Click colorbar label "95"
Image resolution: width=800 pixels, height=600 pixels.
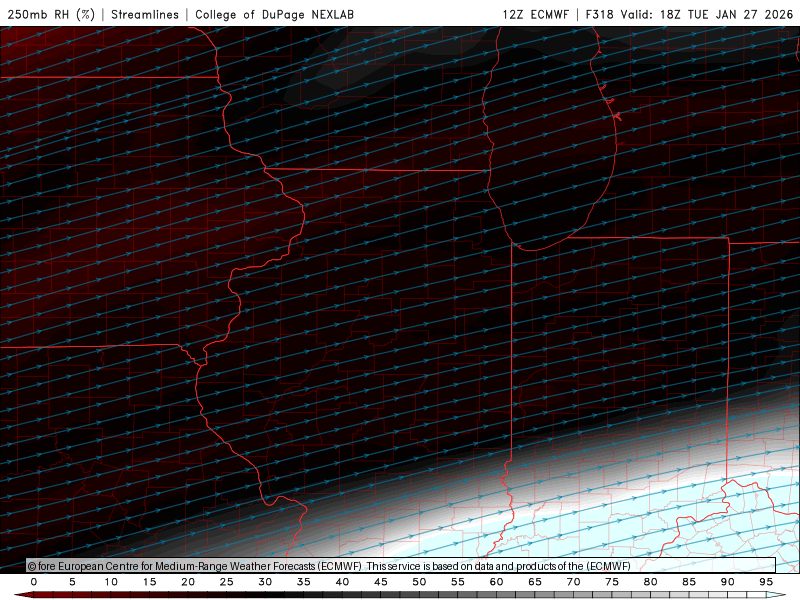[766, 582]
